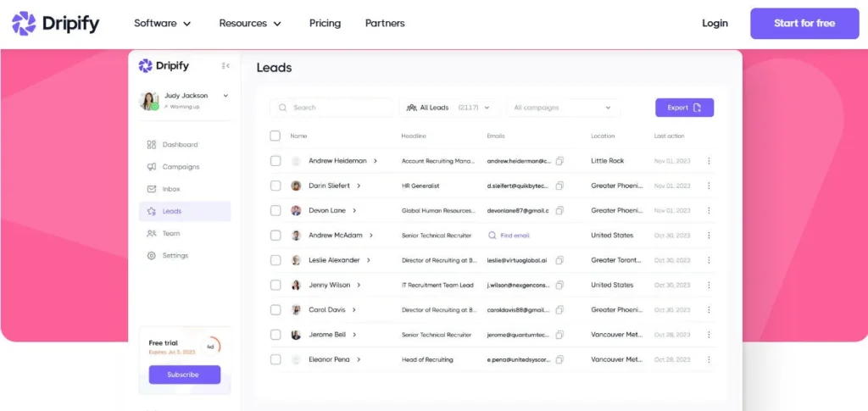Select the Leslie Alexander row checkbox
Image resolution: width=868 pixels, height=411 pixels.
(275, 260)
